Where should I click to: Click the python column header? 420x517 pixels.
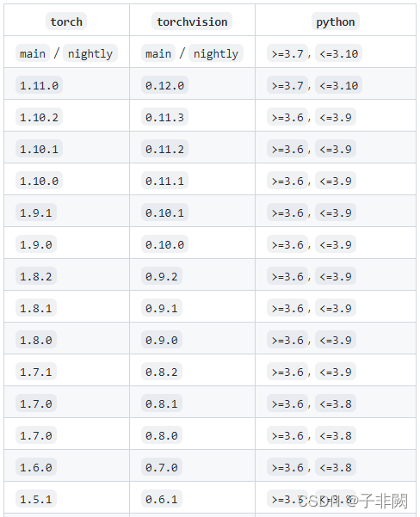pyautogui.click(x=336, y=22)
